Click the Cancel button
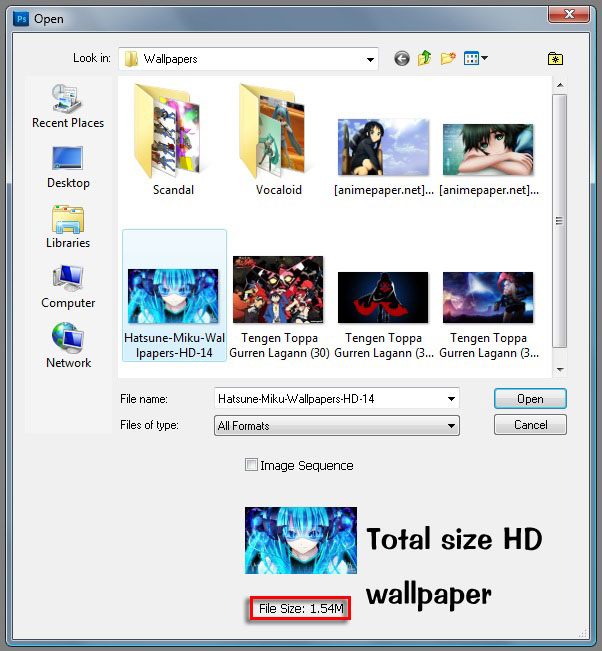This screenshot has height=651, width=602. coord(530,425)
